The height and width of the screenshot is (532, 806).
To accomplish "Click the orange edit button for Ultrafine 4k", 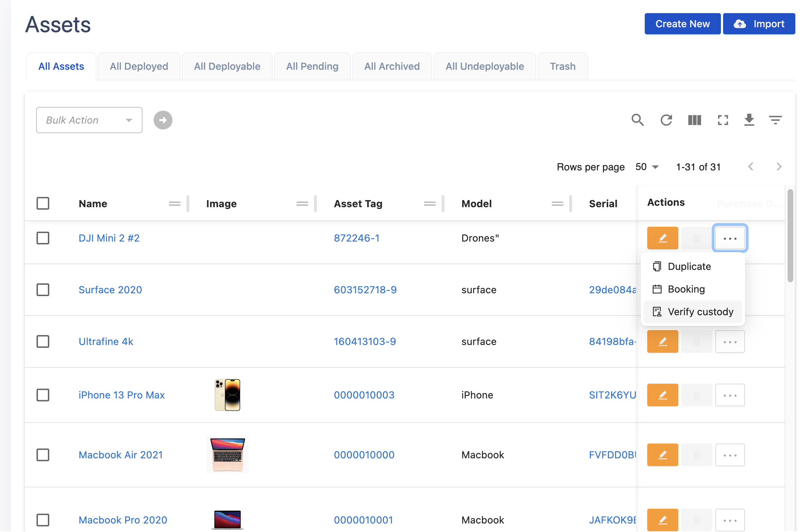I will pyautogui.click(x=662, y=341).
